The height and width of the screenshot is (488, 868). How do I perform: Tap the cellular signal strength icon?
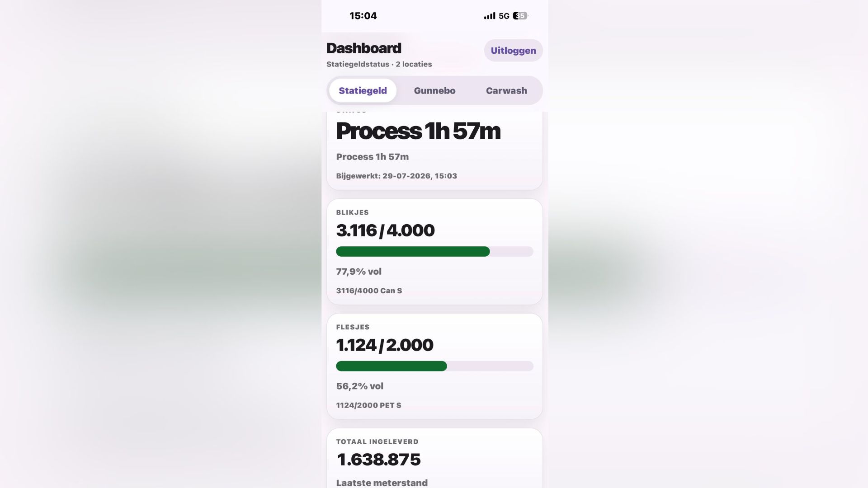pyautogui.click(x=490, y=16)
